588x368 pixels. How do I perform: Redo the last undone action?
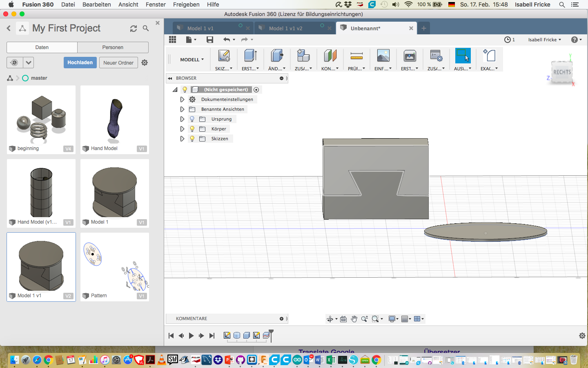[x=245, y=40]
